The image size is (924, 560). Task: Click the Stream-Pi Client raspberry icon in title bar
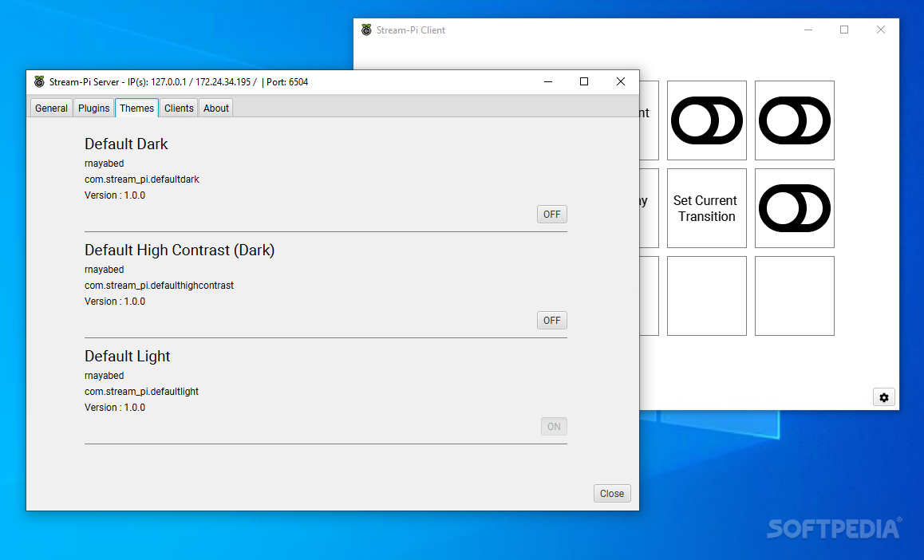(366, 30)
